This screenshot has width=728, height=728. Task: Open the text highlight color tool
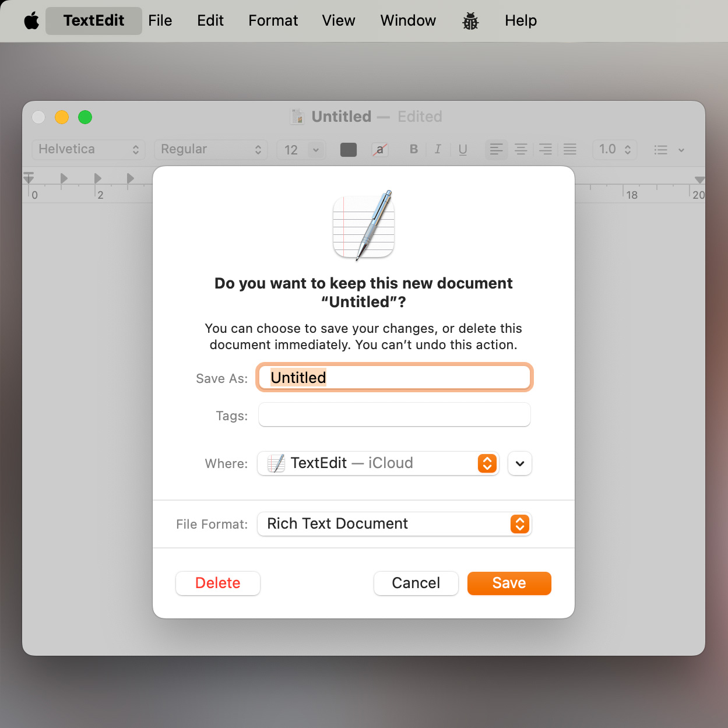pos(379,149)
